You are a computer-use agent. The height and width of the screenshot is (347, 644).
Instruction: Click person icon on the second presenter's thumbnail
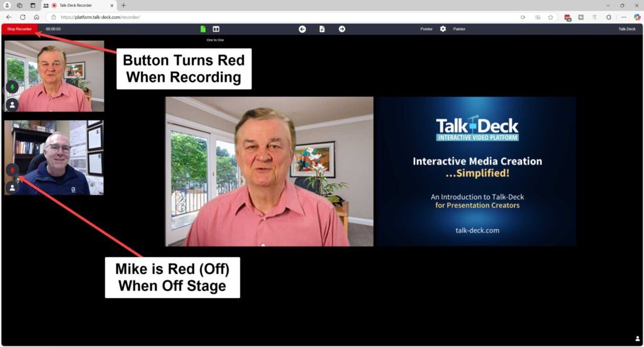tap(13, 188)
